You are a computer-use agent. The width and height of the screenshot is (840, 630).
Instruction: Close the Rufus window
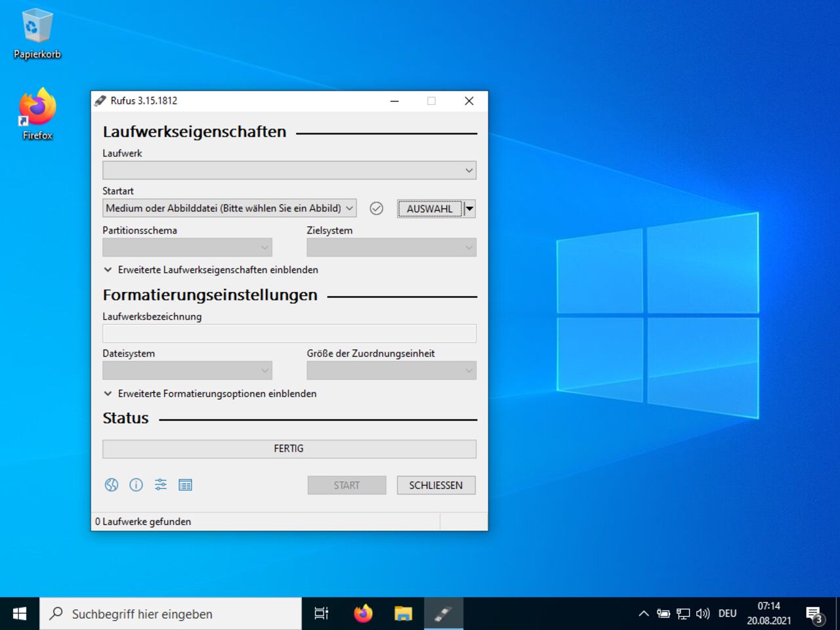(x=469, y=101)
